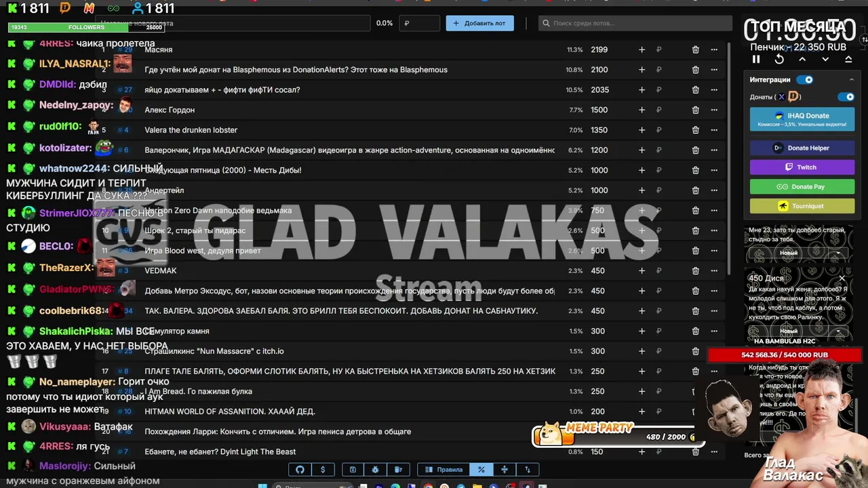
Task: Click the underlined up-arrow timer icon
Action: point(848,60)
